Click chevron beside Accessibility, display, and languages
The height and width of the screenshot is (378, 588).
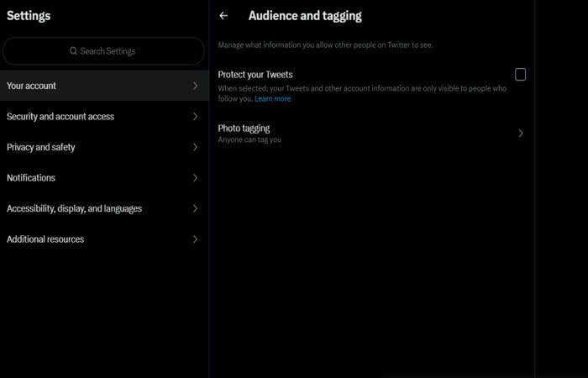click(x=195, y=208)
